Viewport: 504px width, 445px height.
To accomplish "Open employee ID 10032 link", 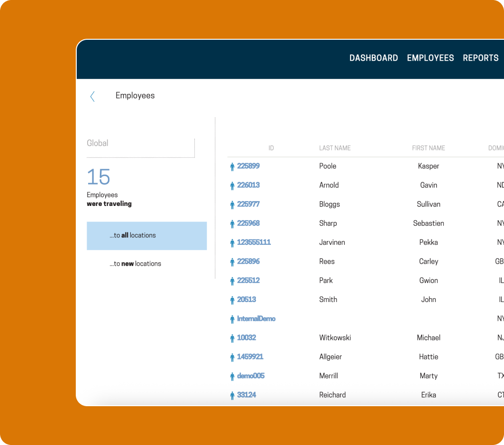I will (x=246, y=338).
